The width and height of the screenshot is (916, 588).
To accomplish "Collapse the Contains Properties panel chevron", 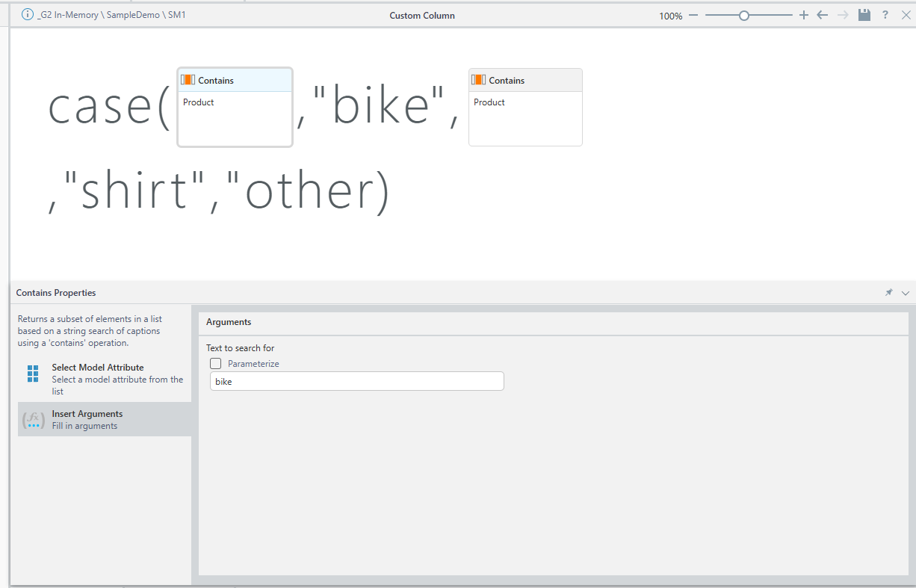I will tap(906, 293).
